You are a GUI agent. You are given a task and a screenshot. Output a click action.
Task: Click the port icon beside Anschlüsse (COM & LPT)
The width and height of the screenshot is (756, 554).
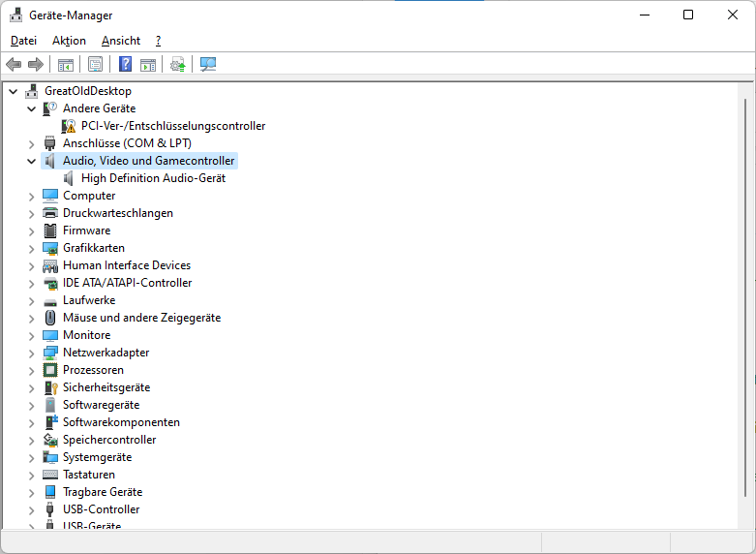49,143
